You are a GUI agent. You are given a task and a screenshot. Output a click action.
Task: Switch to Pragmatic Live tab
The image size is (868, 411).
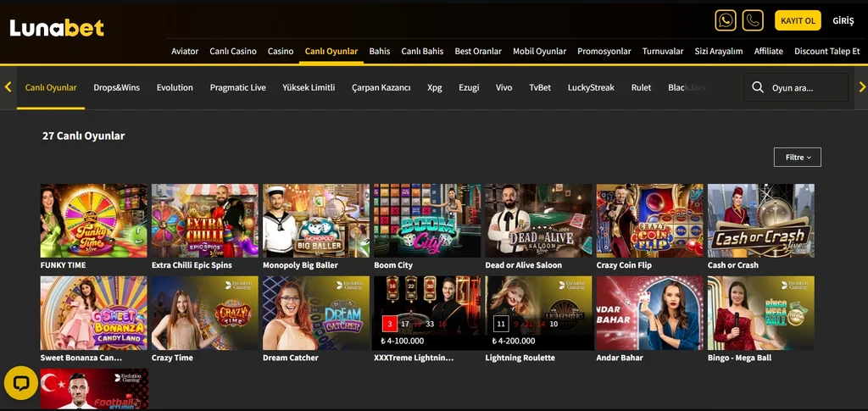[238, 87]
